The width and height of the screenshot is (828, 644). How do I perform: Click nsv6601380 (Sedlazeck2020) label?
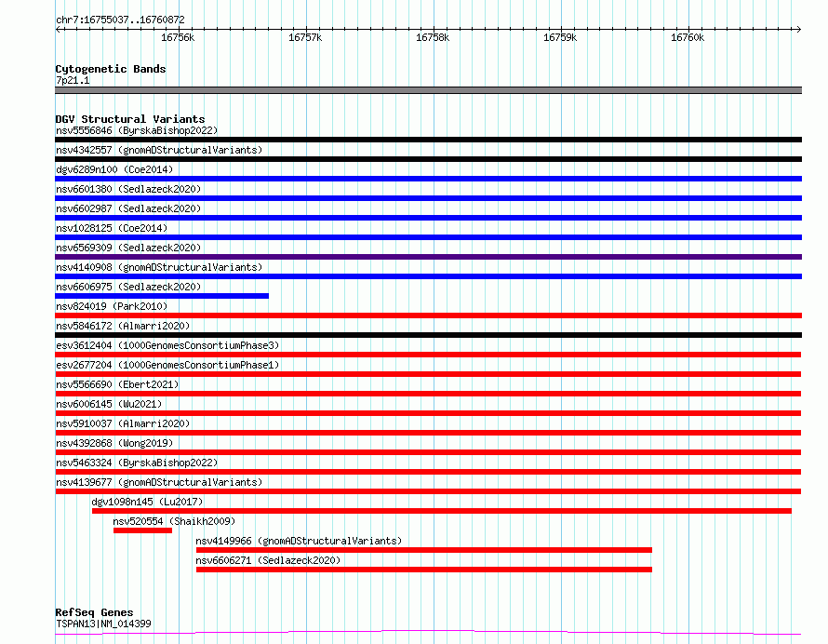click(128, 189)
